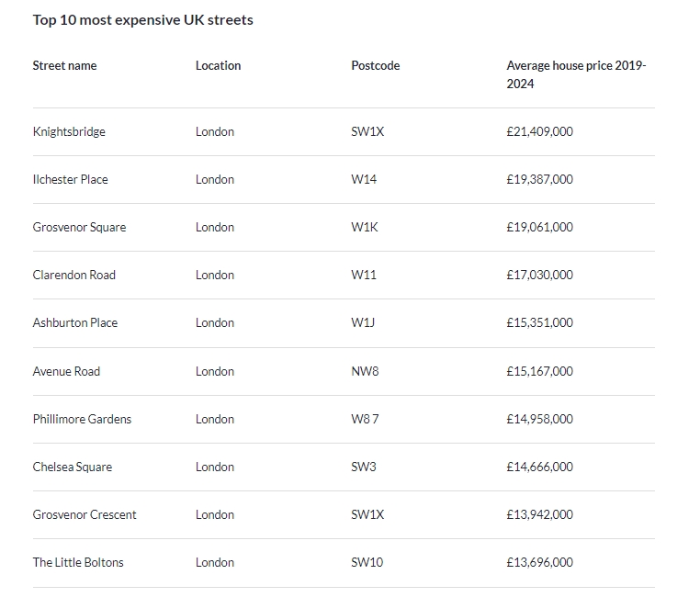
Task: Click the W1J postcode for Ashburton Place
Action: [363, 322]
